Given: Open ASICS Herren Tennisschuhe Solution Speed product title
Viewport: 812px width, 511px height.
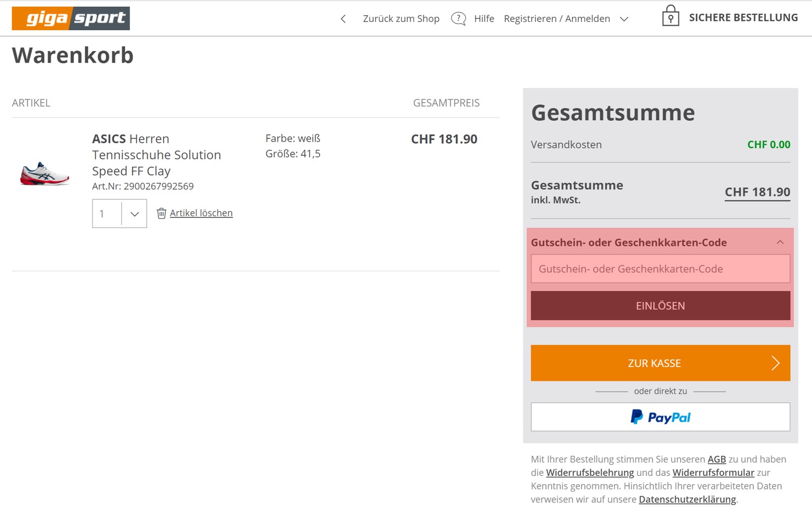Looking at the screenshot, I should pyautogui.click(x=156, y=155).
